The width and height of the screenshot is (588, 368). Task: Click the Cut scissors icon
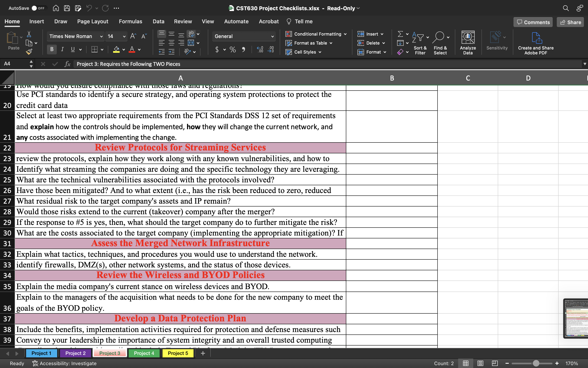tap(29, 34)
